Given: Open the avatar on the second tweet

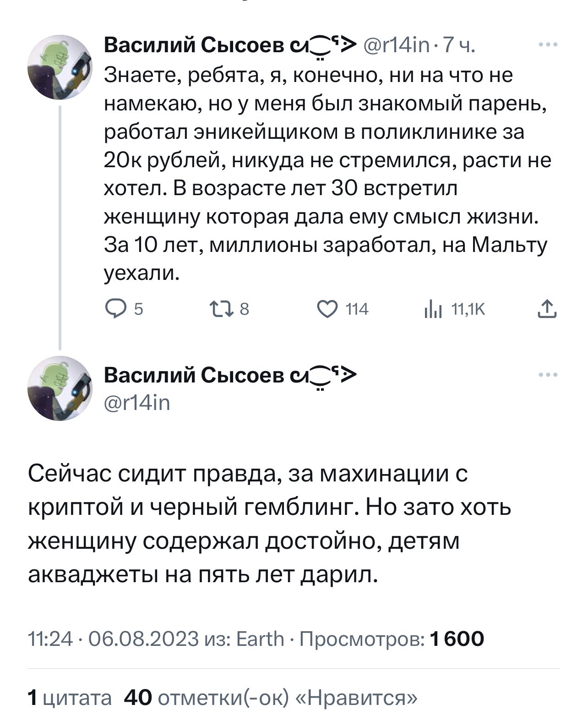Looking at the screenshot, I should point(60,388).
